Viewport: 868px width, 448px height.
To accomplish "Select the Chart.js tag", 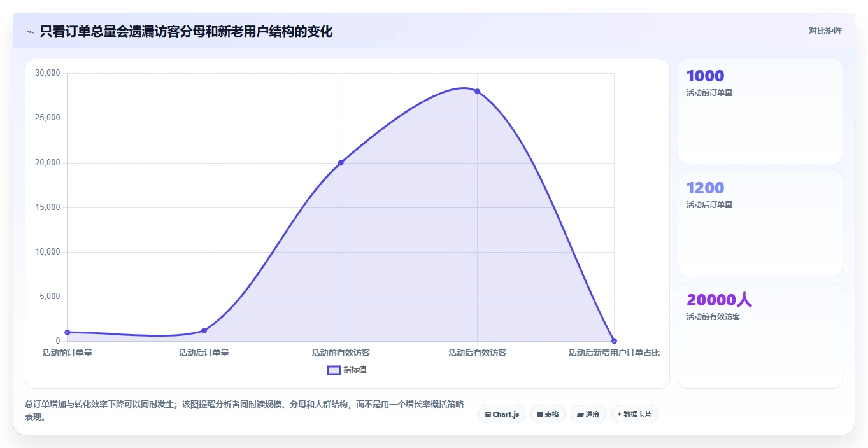I will (502, 414).
